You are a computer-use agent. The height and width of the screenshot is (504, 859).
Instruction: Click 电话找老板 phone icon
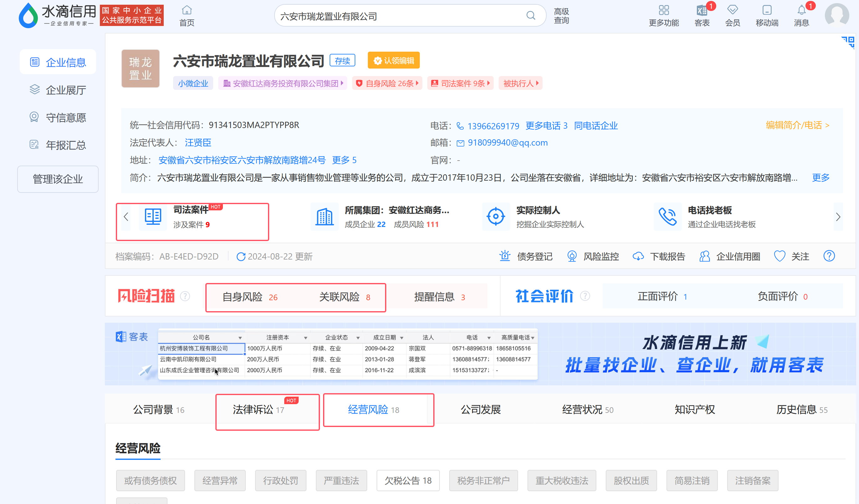667,217
